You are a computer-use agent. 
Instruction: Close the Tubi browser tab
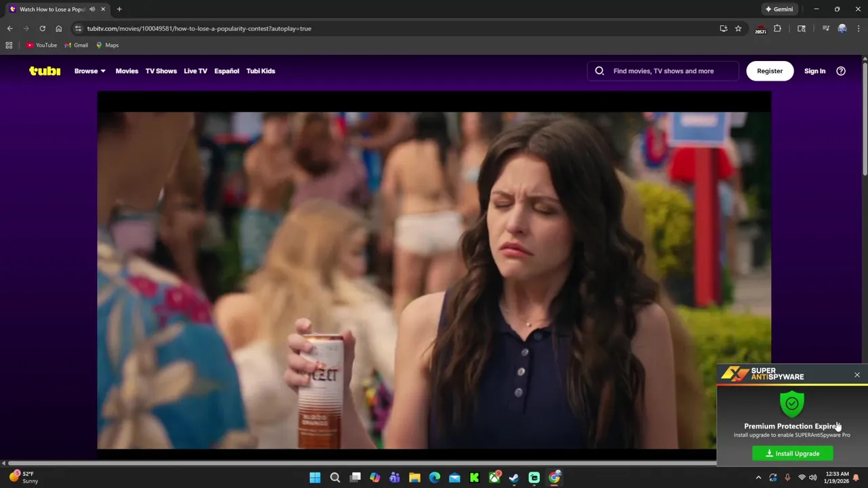coord(103,9)
